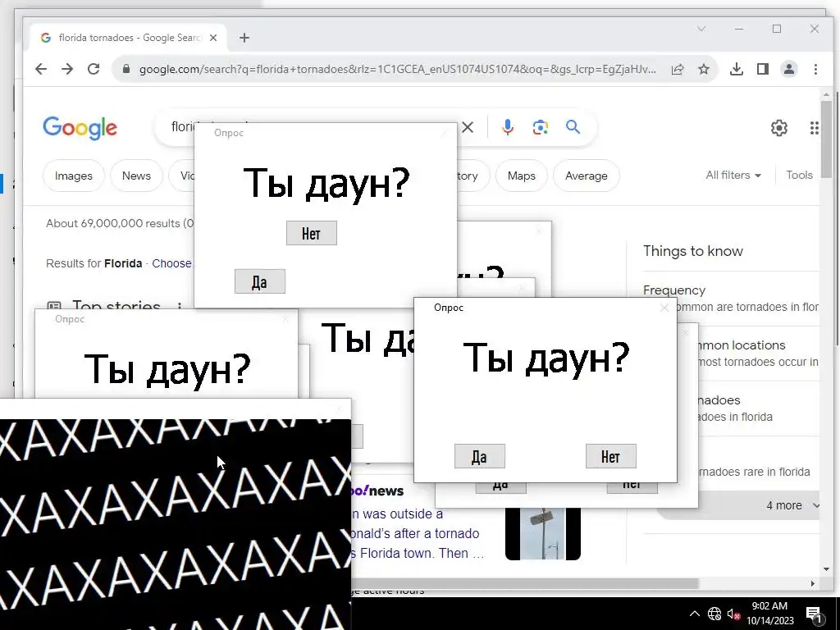Viewport: 840px width, 630px height.
Task: Go forward using the browser forward arrow
Action: pos(67,69)
